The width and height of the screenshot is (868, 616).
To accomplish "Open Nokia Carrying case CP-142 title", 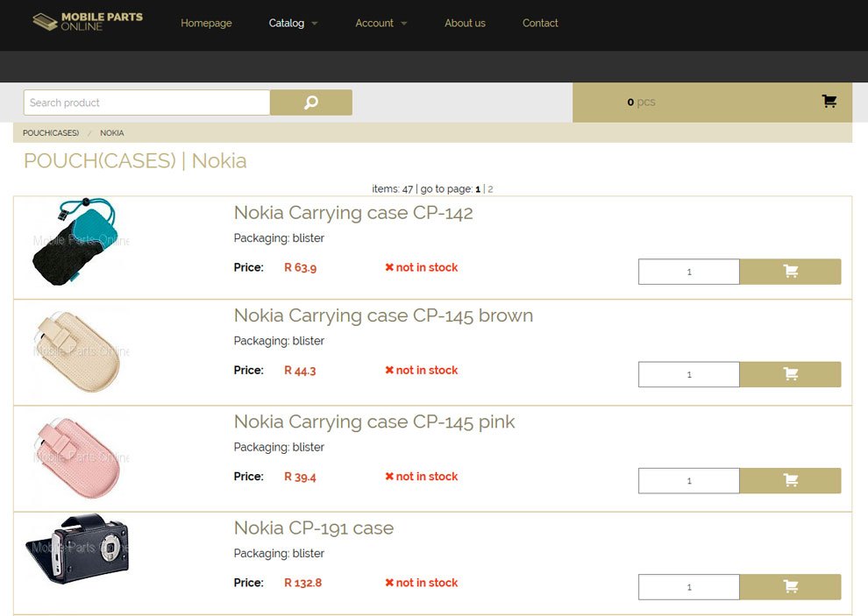I will coord(353,213).
